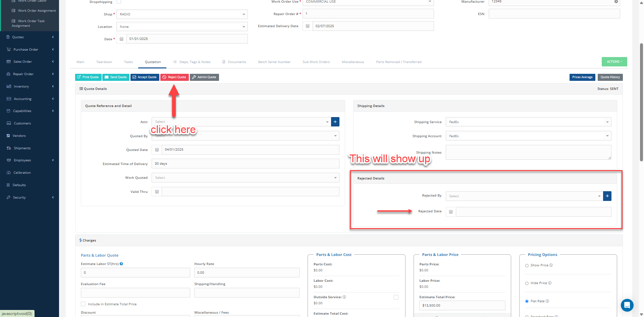
Task: Check Include in Estimate Total Price
Action: click(x=83, y=304)
